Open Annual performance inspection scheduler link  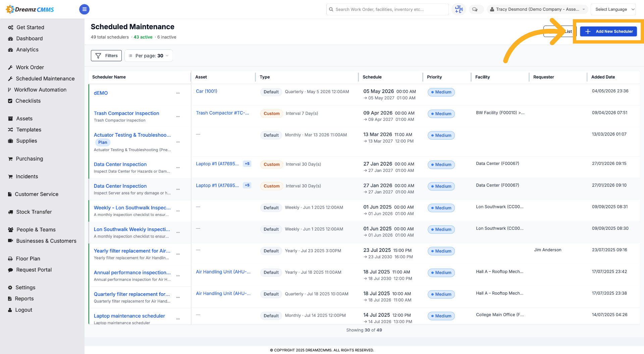pyautogui.click(x=132, y=272)
